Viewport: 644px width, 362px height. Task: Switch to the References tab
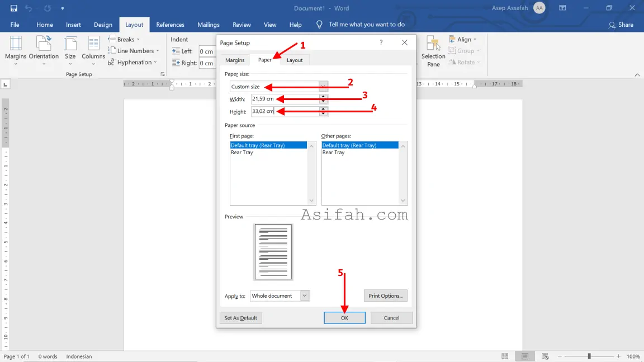pyautogui.click(x=170, y=25)
